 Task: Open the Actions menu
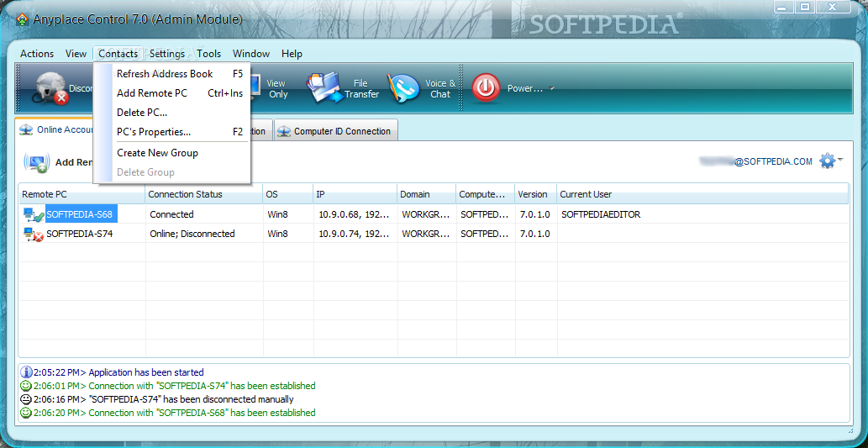point(37,54)
